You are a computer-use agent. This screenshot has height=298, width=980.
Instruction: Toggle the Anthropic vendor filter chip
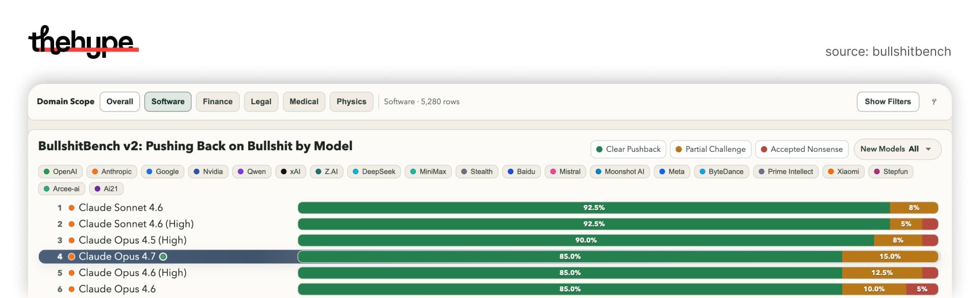(x=112, y=172)
